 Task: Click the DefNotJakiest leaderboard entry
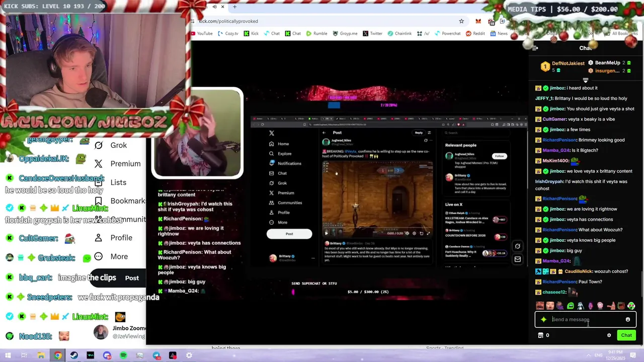click(x=562, y=66)
